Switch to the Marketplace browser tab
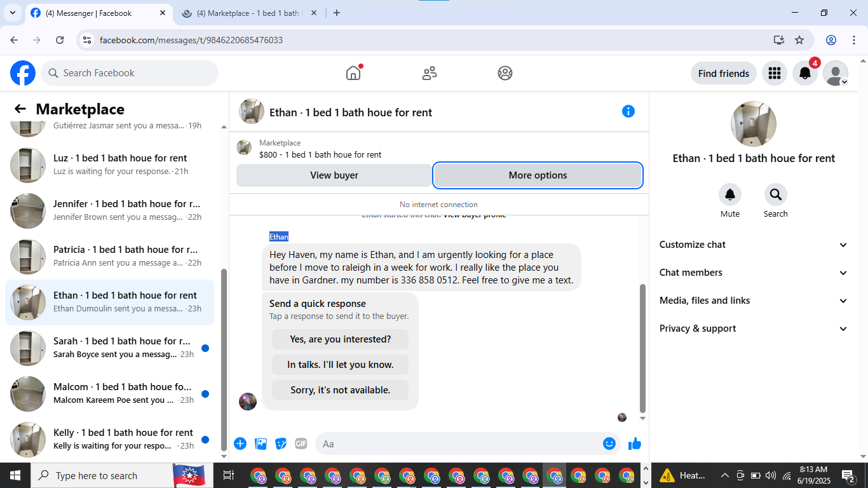 coord(250,13)
